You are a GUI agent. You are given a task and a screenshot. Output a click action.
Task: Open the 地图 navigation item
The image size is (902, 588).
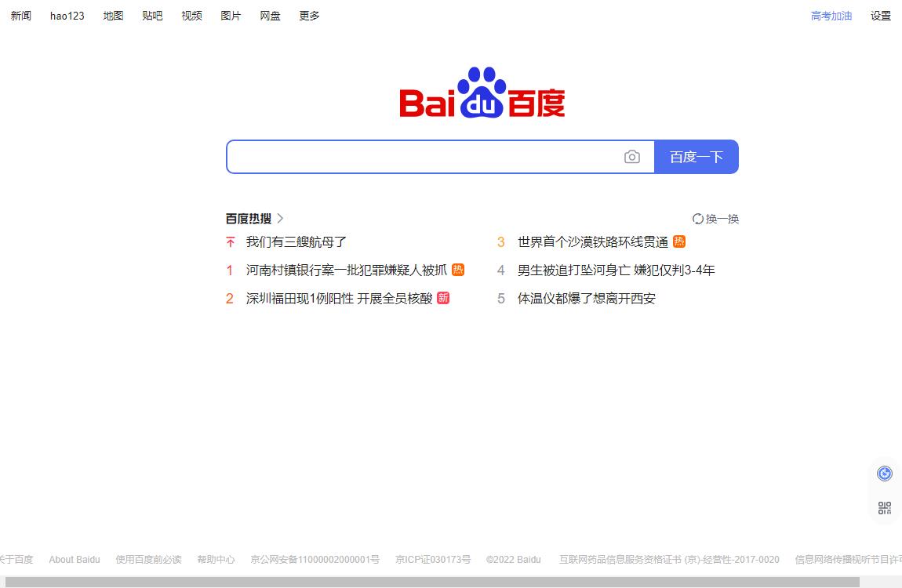coord(113,16)
